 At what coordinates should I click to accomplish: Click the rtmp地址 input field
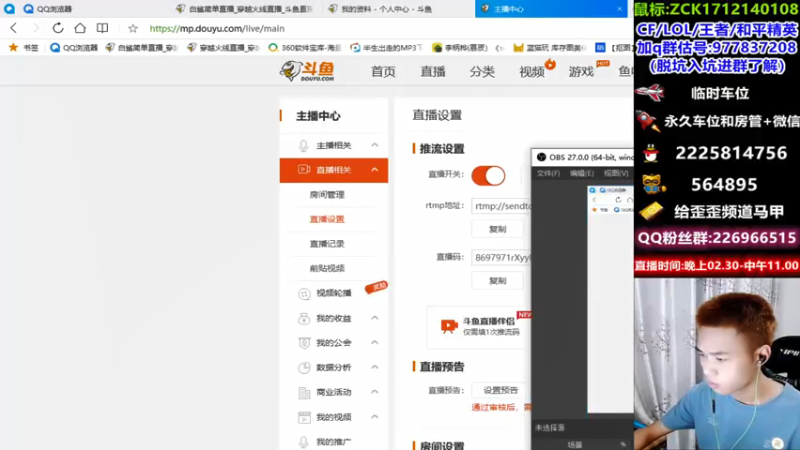pyautogui.click(x=502, y=206)
